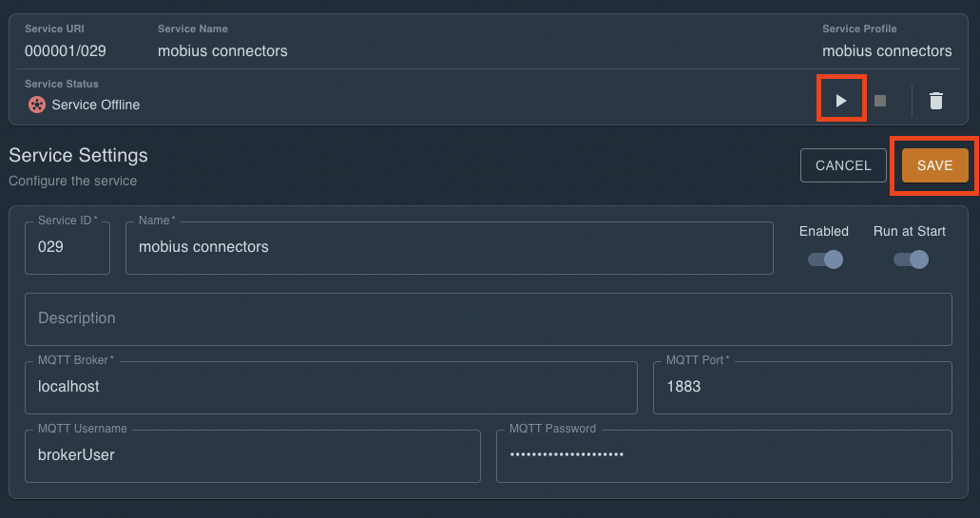Save the service settings
This screenshot has width=980, height=518.
[934, 165]
